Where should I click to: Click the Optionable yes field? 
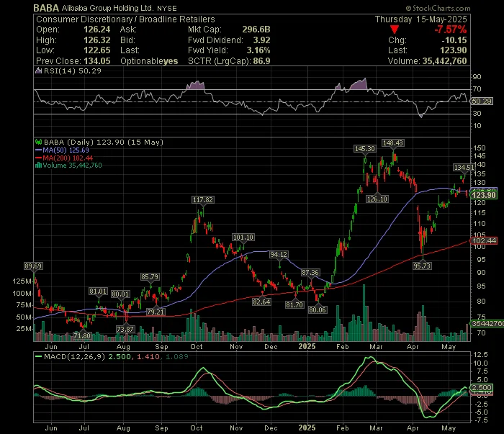(x=149, y=61)
